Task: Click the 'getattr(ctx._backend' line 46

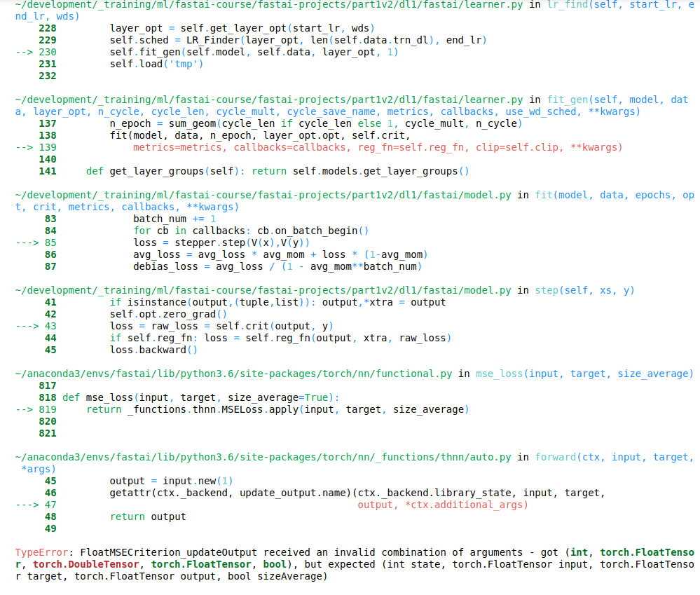Action: 357,493
